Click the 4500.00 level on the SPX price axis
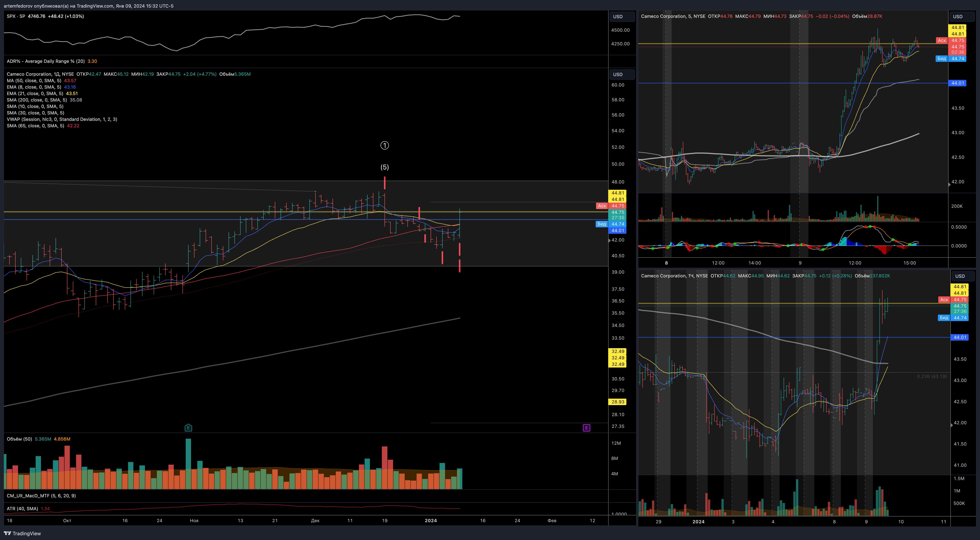980x540 pixels. pyautogui.click(x=620, y=30)
